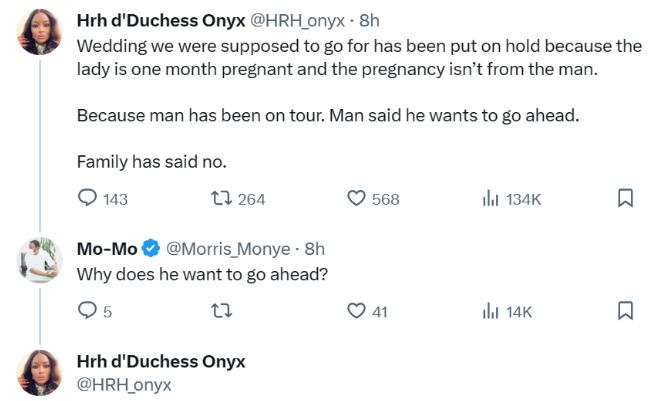
Task: View analytics showing 134K views
Action: pos(491,199)
